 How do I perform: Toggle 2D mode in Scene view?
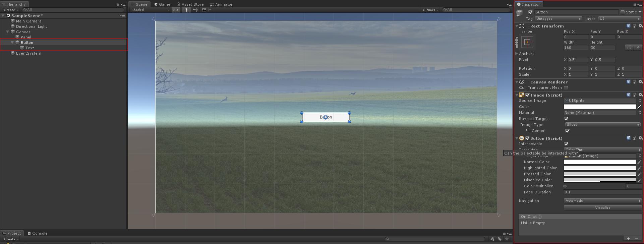[x=176, y=10]
